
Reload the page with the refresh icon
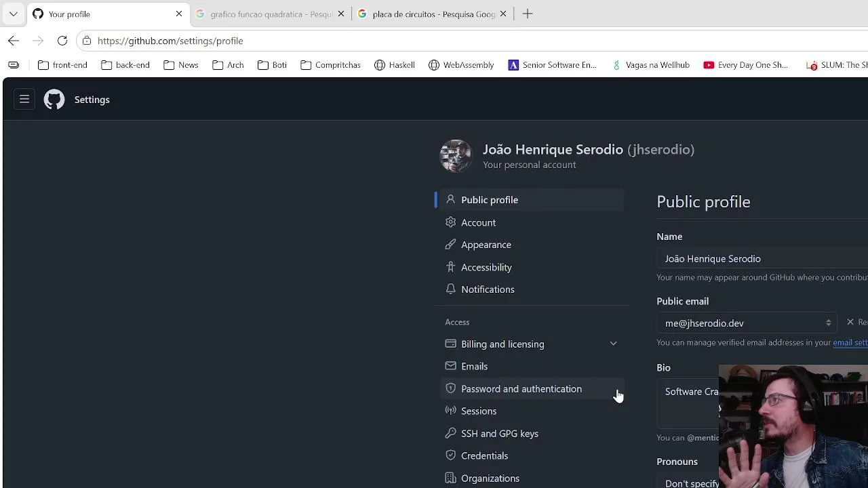[62, 41]
